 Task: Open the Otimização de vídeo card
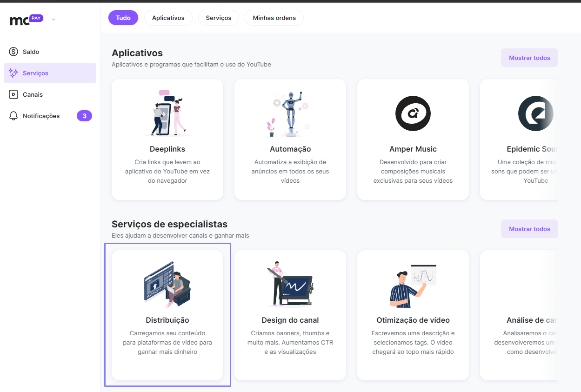click(x=413, y=315)
